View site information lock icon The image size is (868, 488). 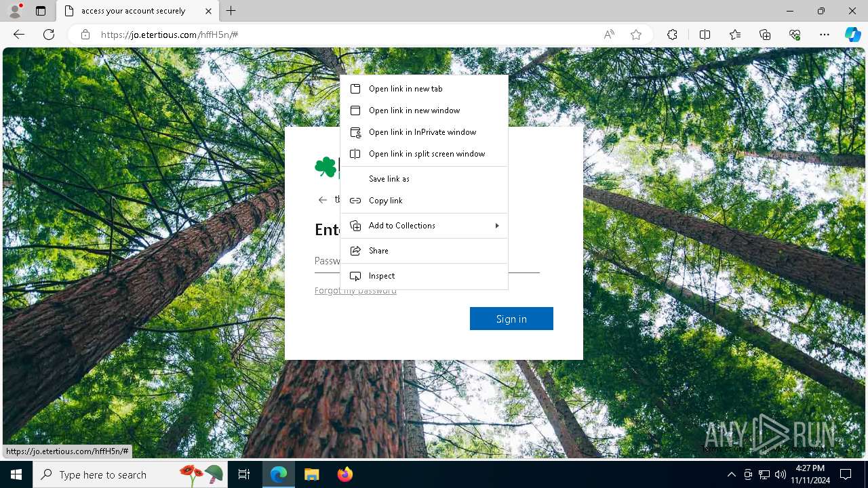point(85,35)
